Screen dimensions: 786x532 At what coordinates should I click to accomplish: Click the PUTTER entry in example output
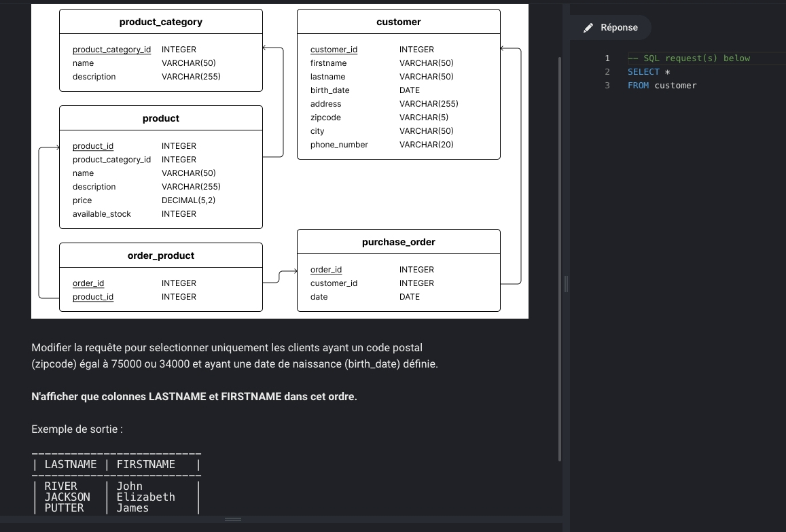(x=64, y=508)
